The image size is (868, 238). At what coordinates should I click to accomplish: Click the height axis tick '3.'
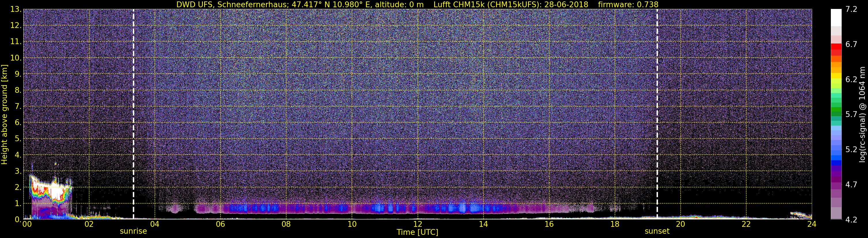pos(18,171)
